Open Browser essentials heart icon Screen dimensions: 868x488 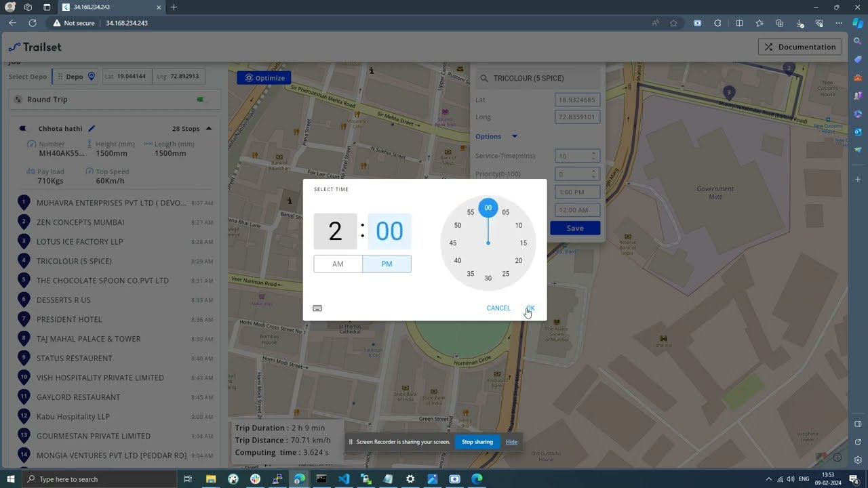click(819, 23)
